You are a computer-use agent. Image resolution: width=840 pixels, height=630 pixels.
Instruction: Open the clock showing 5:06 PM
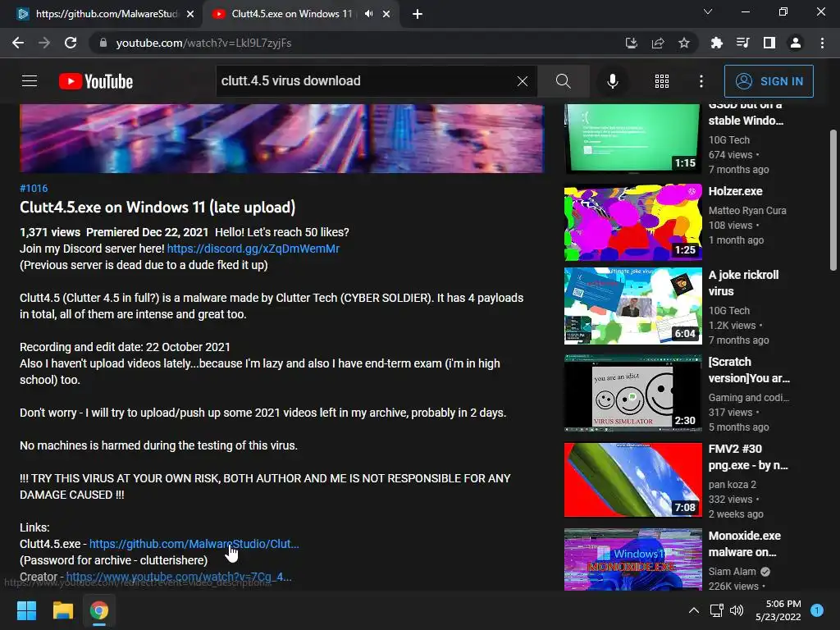tap(778, 610)
